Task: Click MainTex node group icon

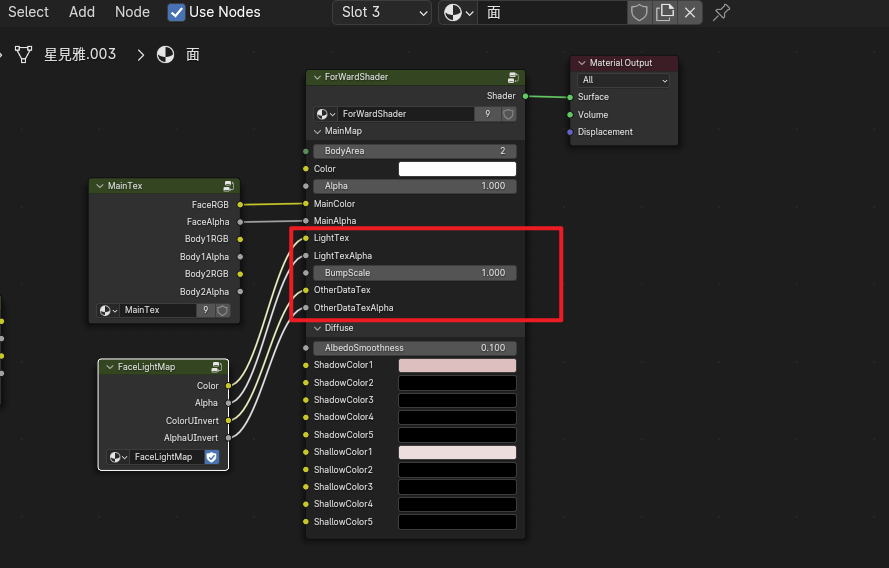Action: tap(229, 186)
